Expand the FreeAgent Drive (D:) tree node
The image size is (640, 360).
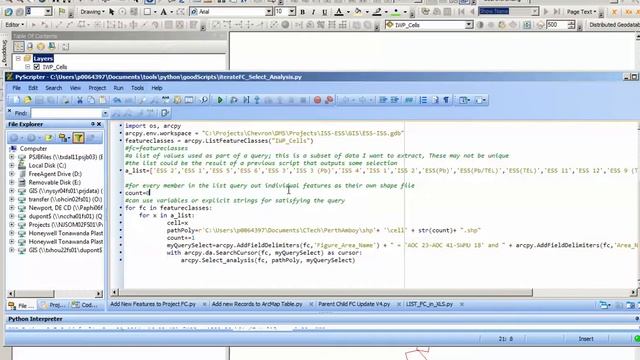coord(12,174)
